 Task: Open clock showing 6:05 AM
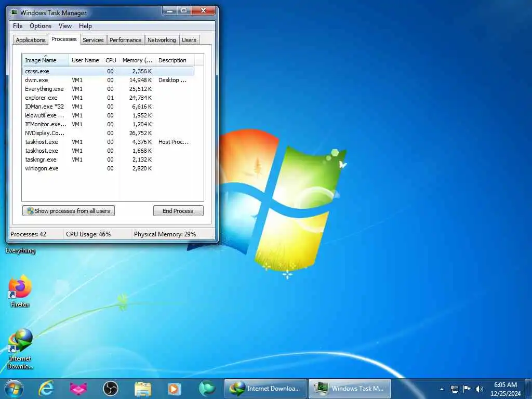[x=505, y=389]
